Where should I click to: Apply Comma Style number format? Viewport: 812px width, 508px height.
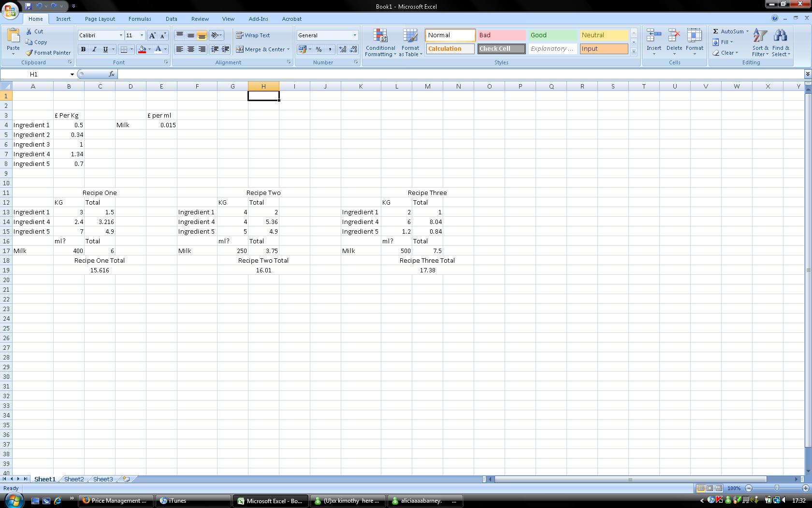click(330, 49)
